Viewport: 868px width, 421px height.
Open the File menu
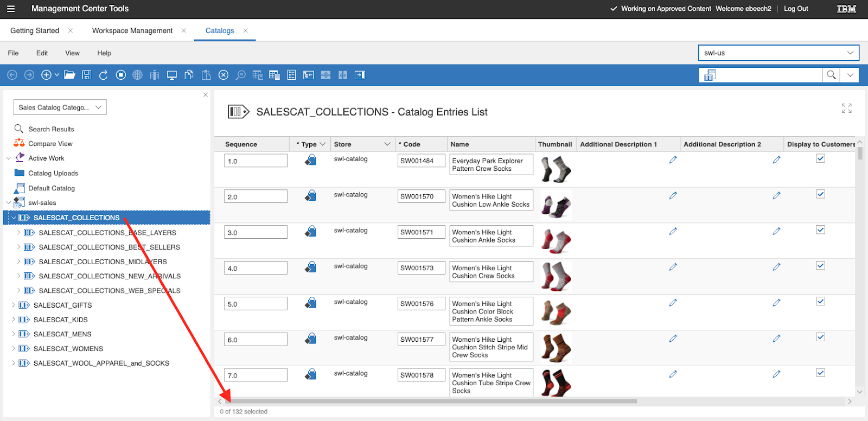[13, 53]
